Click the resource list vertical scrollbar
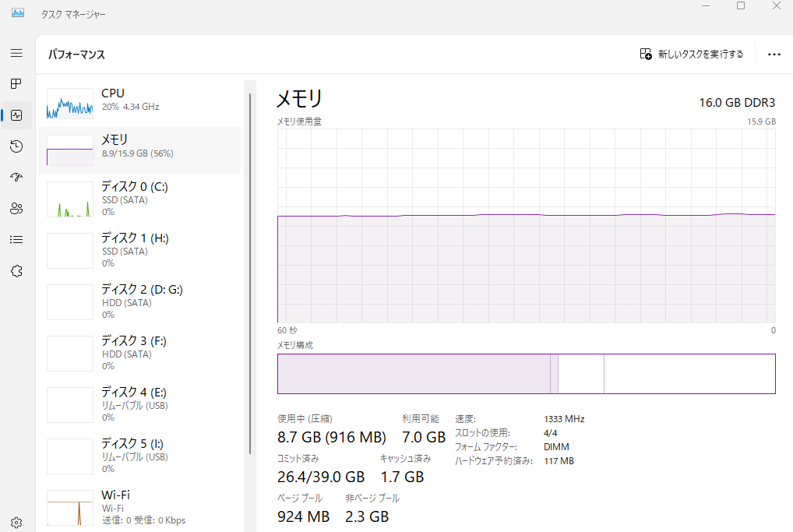This screenshot has width=793, height=532. coord(250,273)
